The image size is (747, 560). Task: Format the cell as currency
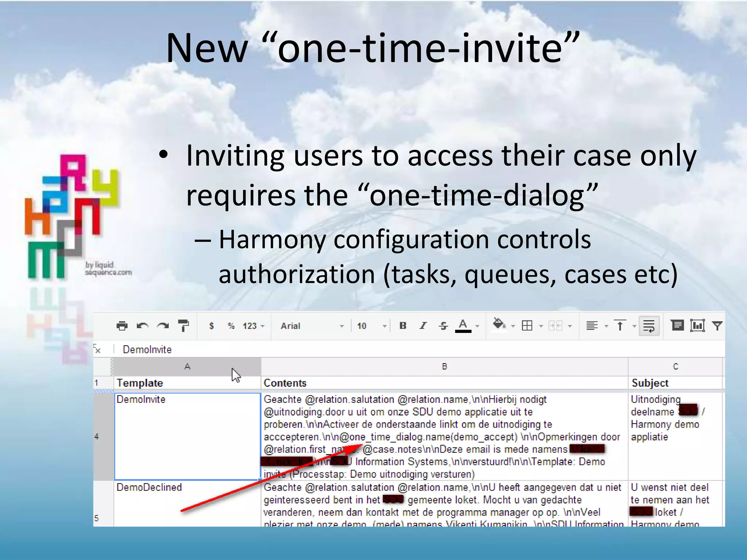pos(212,326)
